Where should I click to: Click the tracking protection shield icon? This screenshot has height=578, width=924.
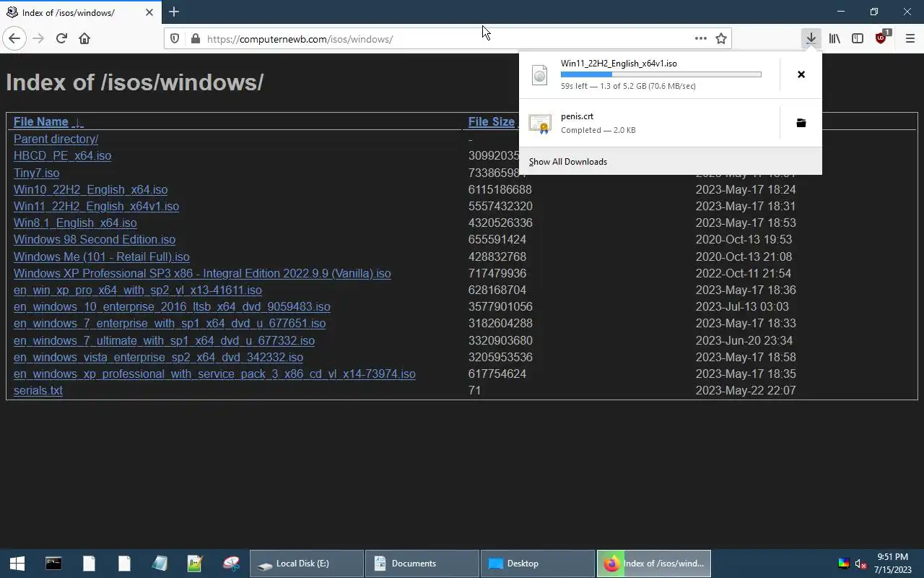coord(173,39)
